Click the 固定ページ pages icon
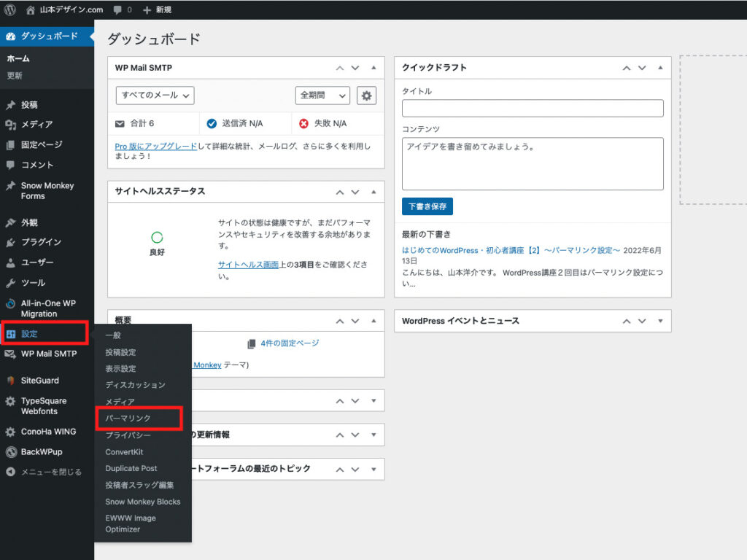The image size is (747, 560). pos(10,145)
